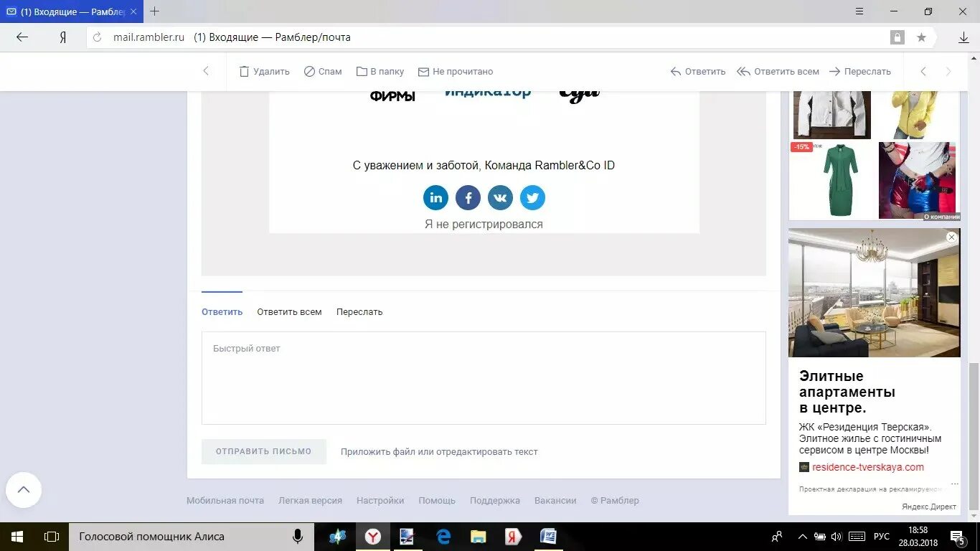Open a new browser tab

[x=155, y=11]
